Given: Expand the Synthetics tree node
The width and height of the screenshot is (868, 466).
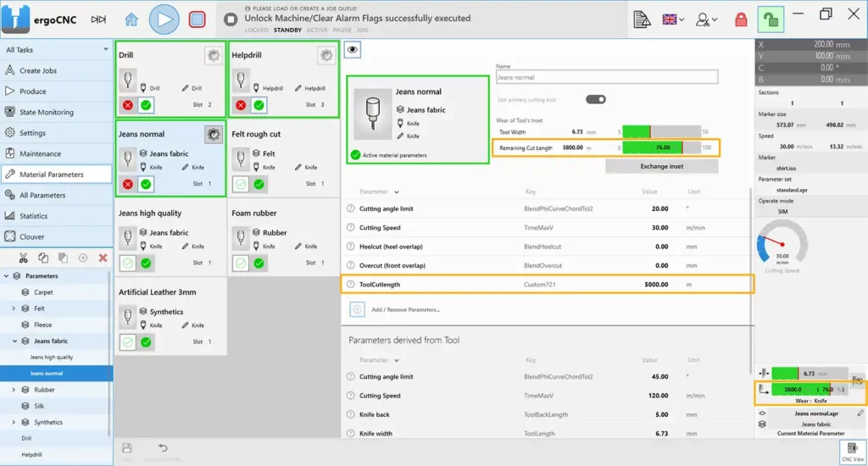Looking at the screenshot, I should pyautogui.click(x=14, y=422).
